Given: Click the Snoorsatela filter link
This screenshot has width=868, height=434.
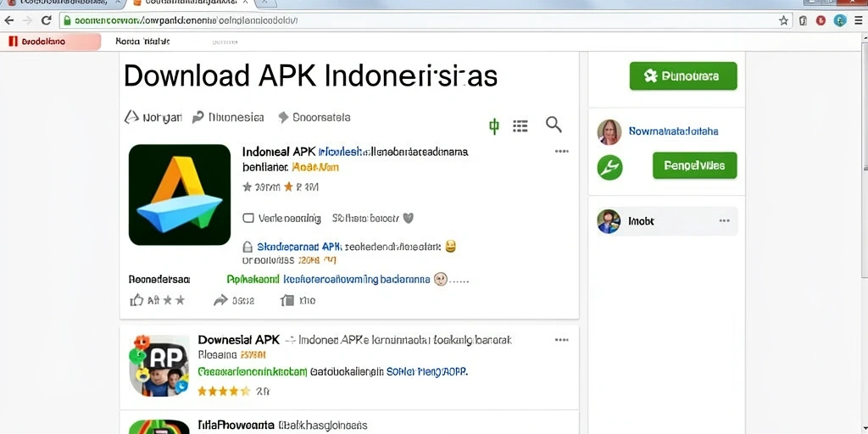Looking at the screenshot, I should click(314, 117).
